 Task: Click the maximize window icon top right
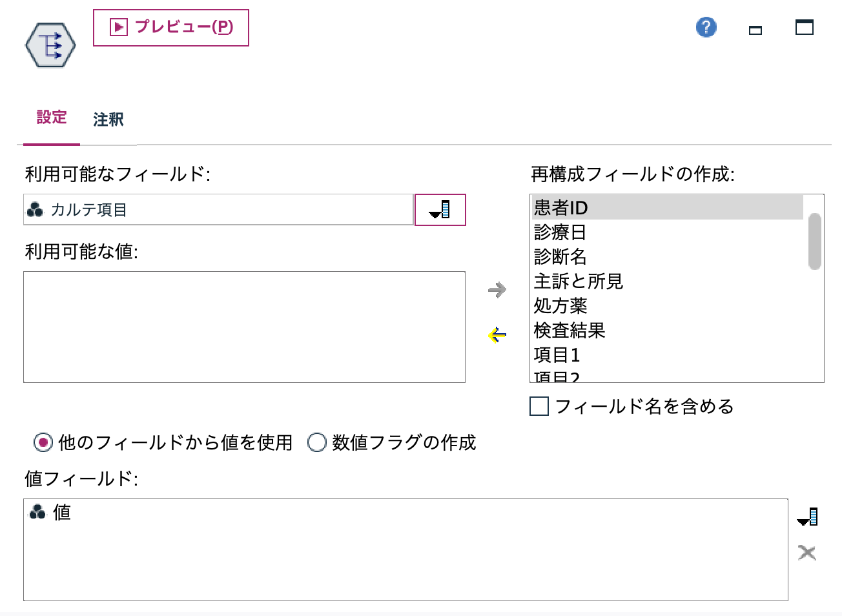[803, 28]
